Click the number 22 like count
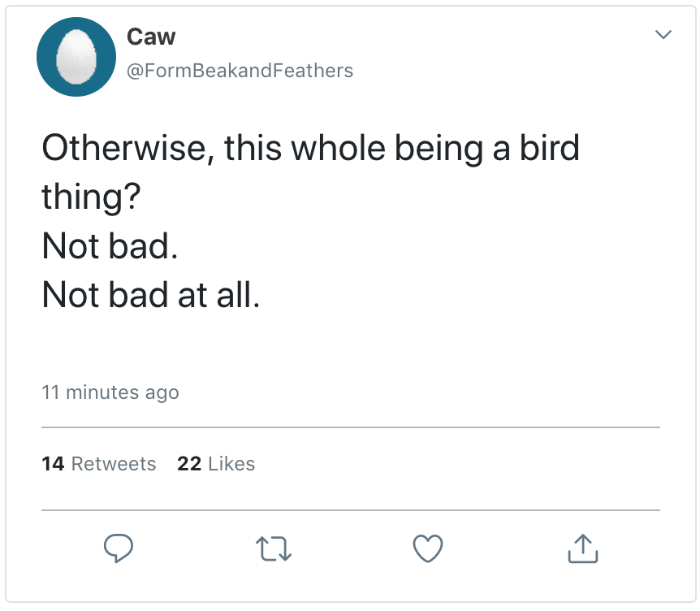The image size is (700, 611). [x=189, y=464]
